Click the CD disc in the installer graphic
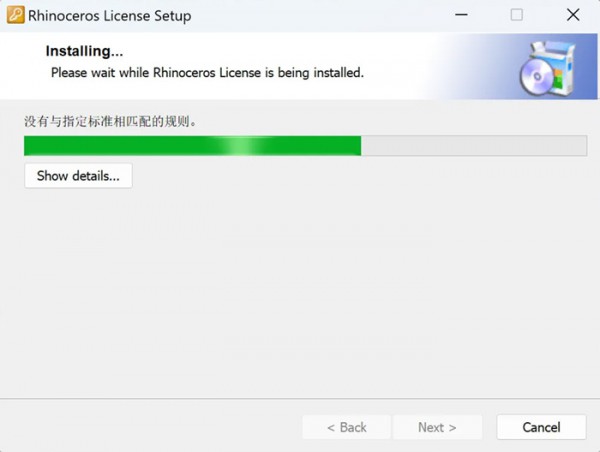Screen dimensions: 600x452 536,77
